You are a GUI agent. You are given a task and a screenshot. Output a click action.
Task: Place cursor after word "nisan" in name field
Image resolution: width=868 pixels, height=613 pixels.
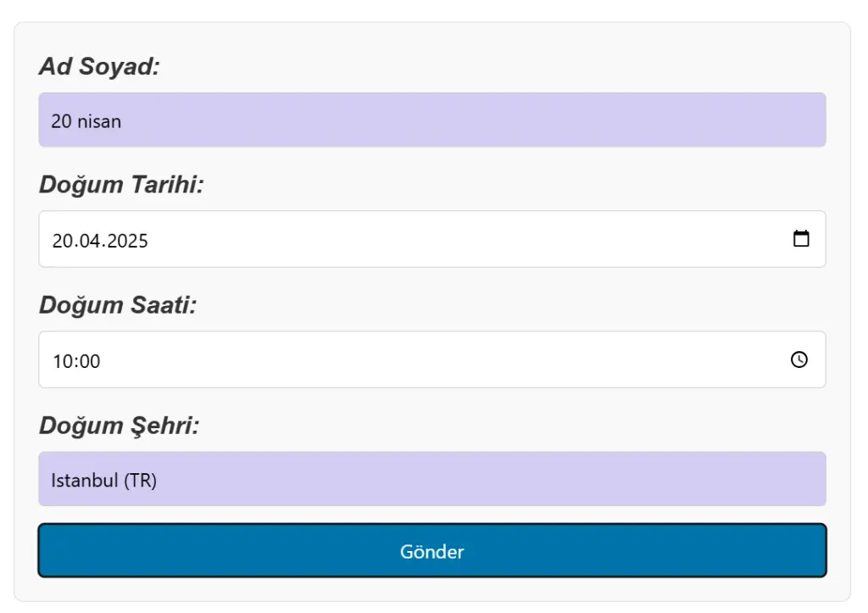click(123, 121)
